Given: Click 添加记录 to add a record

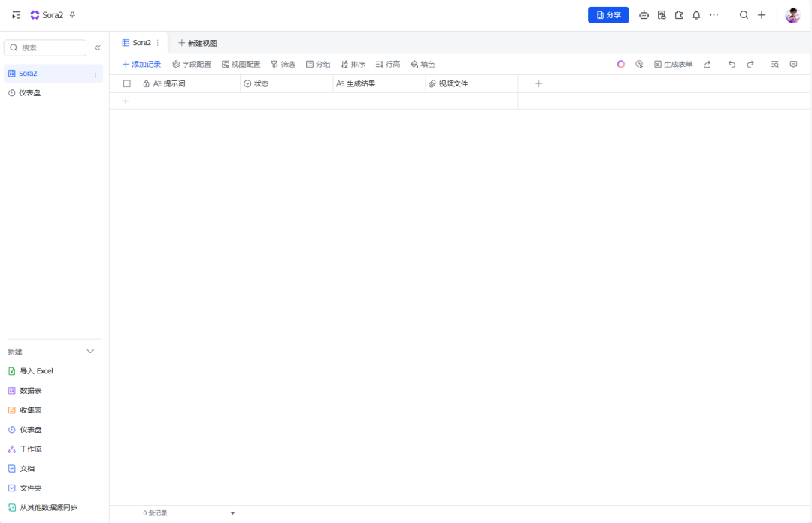Looking at the screenshot, I should pos(141,65).
